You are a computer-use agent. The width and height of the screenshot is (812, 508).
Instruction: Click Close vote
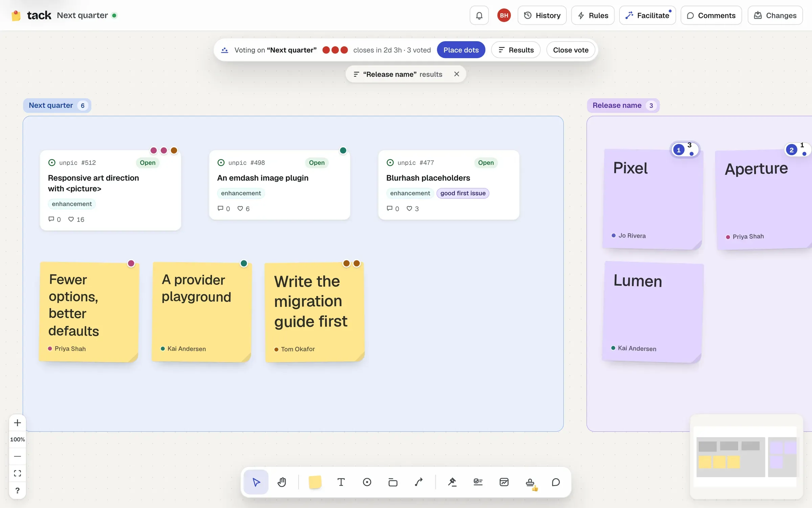point(571,50)
